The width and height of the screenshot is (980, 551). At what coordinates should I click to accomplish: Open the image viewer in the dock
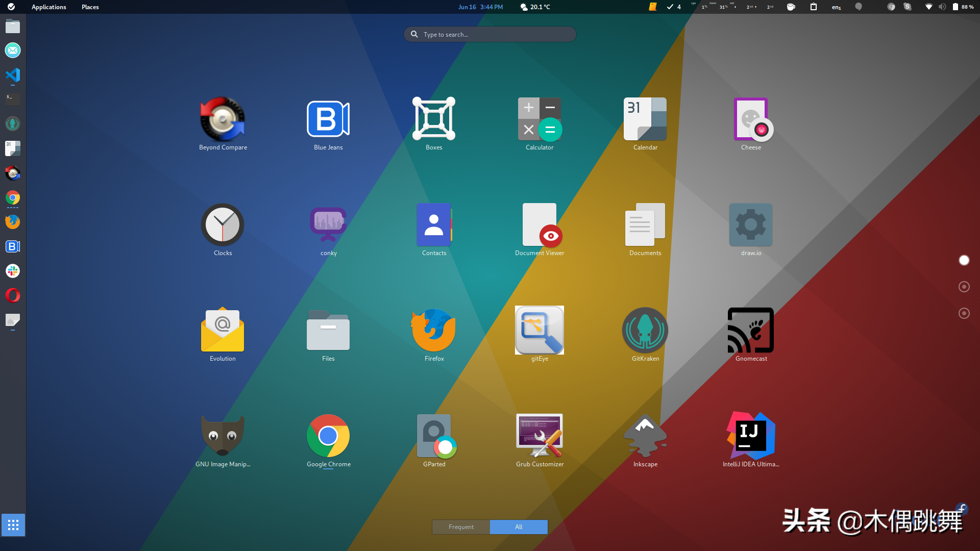pos(13,320)
